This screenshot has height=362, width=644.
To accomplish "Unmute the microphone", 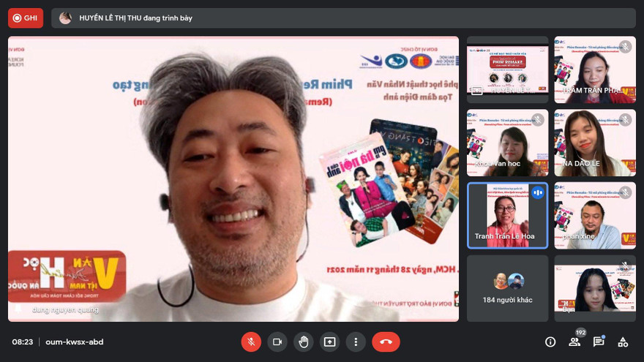I will (251, 342).
